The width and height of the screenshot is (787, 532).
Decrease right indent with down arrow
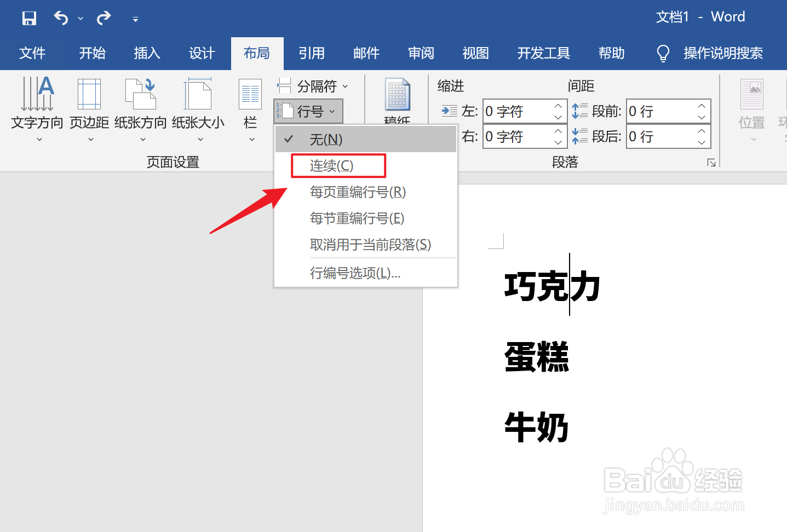click(x=558, y=142)
